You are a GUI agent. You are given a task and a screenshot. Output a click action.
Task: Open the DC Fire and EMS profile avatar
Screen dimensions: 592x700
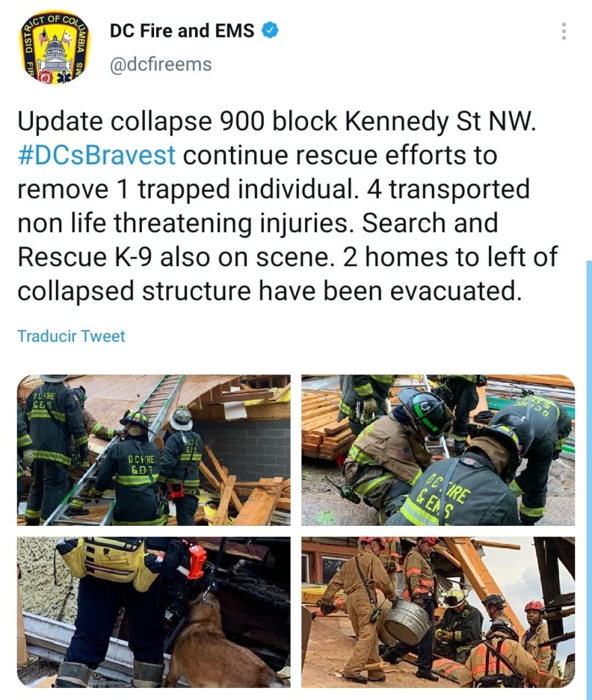coord(55,48)
